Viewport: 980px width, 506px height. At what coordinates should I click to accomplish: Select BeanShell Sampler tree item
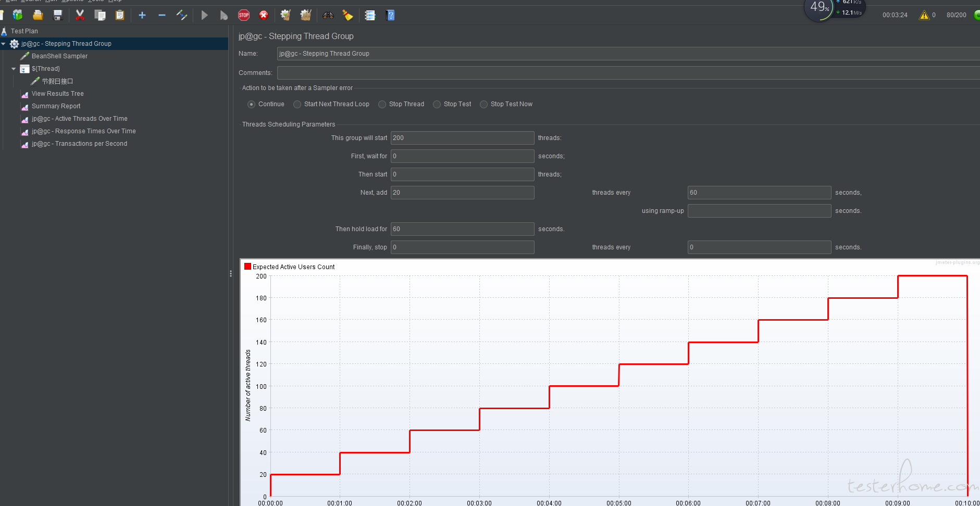[59, 56]
